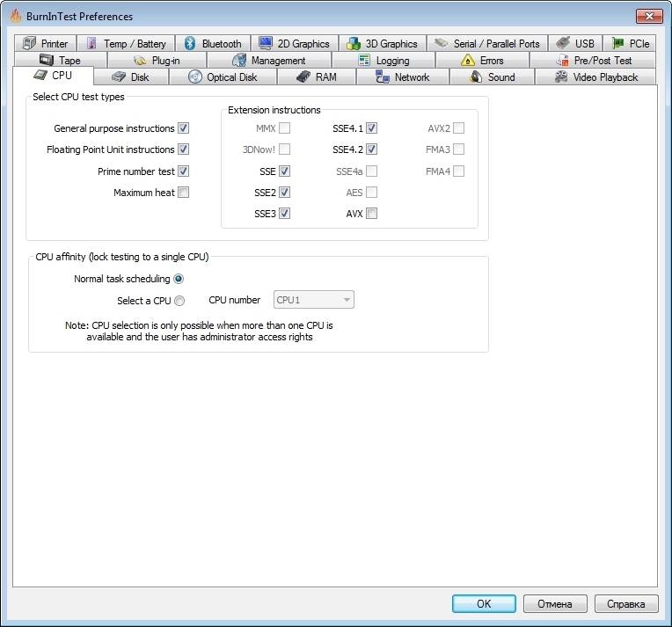Click the Disk drive icon
The image size is (672, 627).
[118, 77]
